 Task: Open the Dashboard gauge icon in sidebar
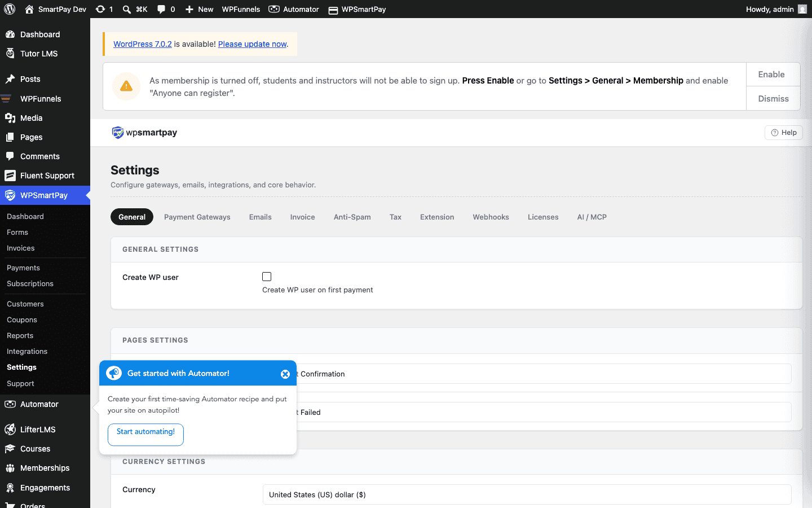pyautogui.click(x=10, y=34)
